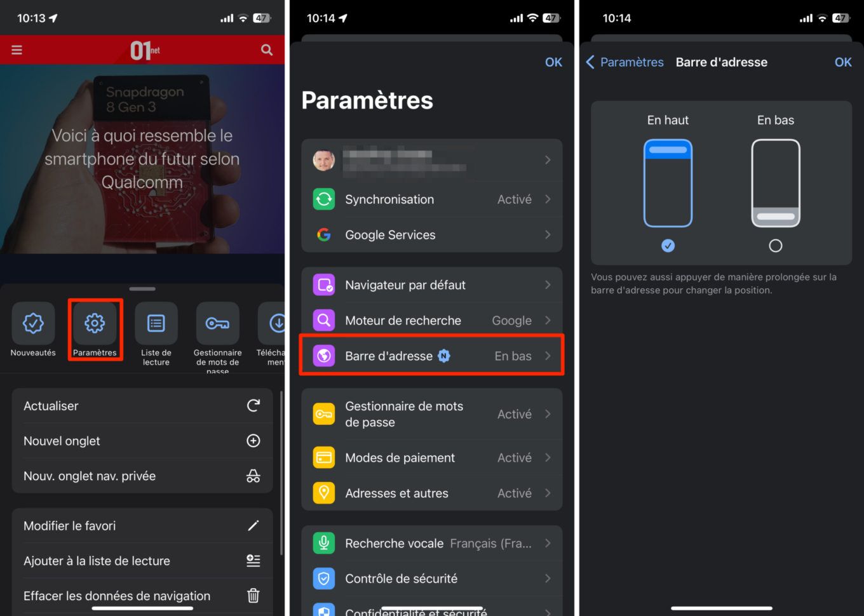Tap the yellow password manager key icon
This screenshot has width=864, height=616.
[x=324, y=414]
